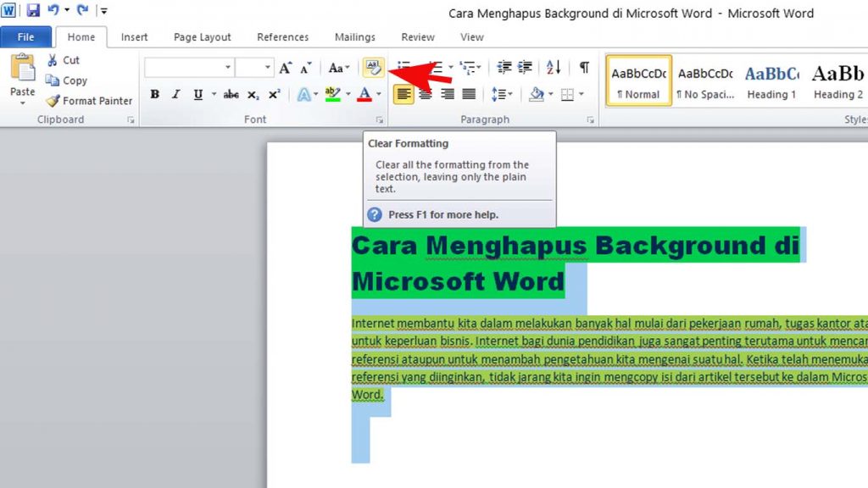Switch to the Mailings tab
This screenshot has height=488, width=868.
[355, 37]
